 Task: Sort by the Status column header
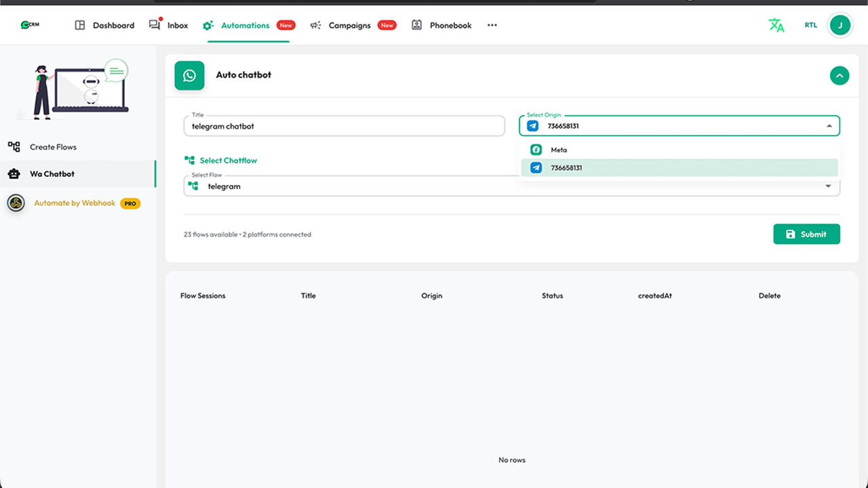[x=553, y=296]
